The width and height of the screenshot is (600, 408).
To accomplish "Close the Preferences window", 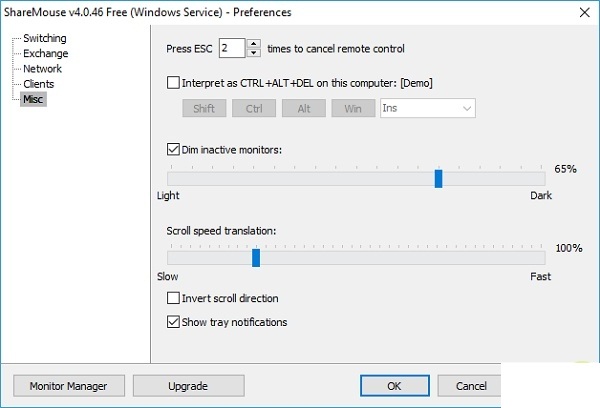I will tap(583, 11).
